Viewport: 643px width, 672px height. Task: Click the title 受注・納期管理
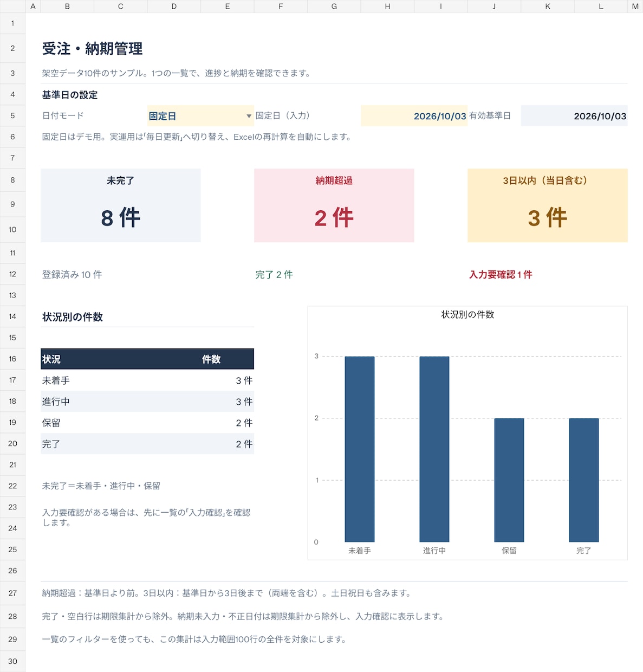[93, 49]
